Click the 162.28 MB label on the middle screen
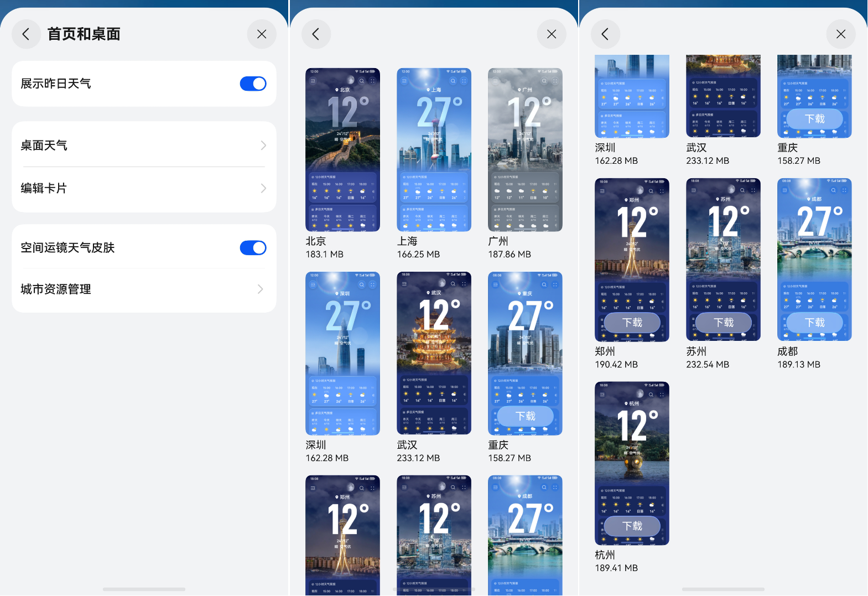Viewport: 868px width, 596px height. tap(327, 458)
